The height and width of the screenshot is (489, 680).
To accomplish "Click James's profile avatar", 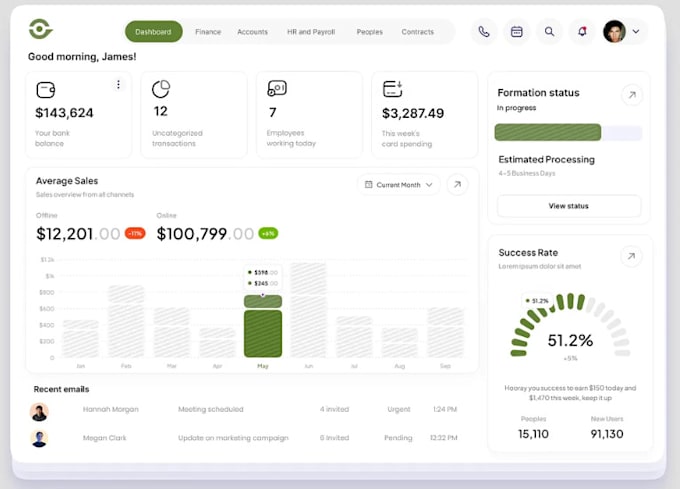I will (x=614, y=32).
